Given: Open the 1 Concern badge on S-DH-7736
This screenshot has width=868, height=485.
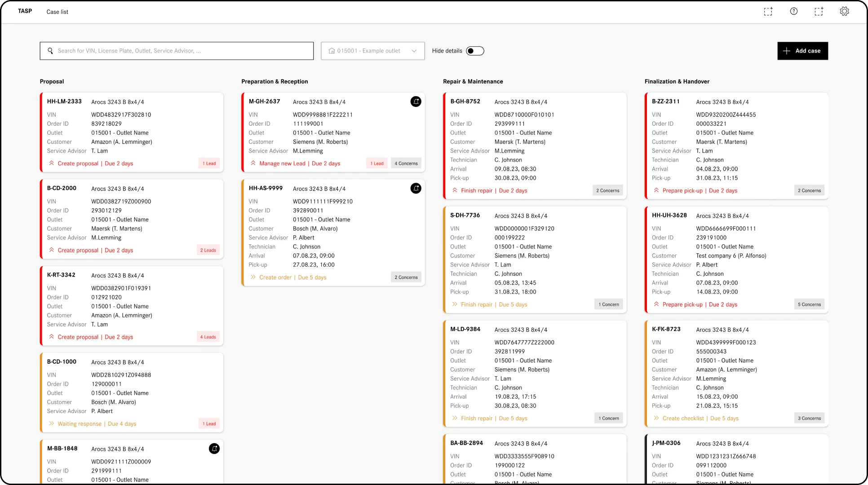Looking at the screenshot, I should [x=609, y=304].
